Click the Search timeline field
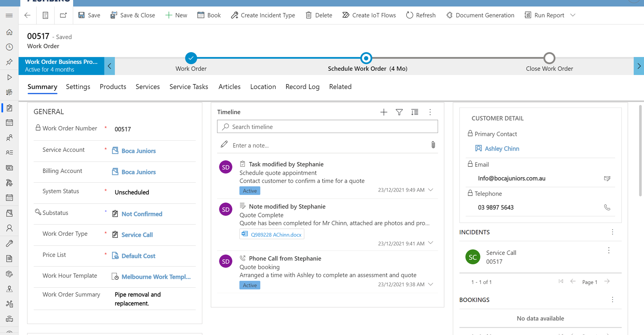 327,127
